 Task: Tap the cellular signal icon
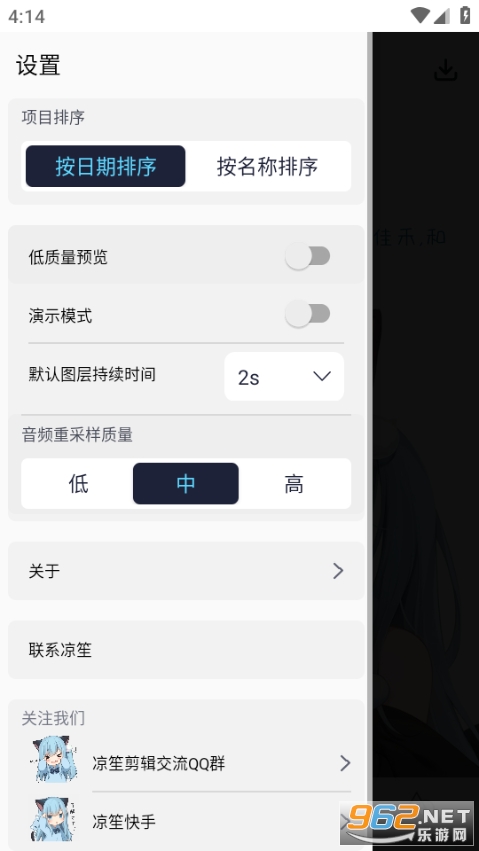click(442, 16)
